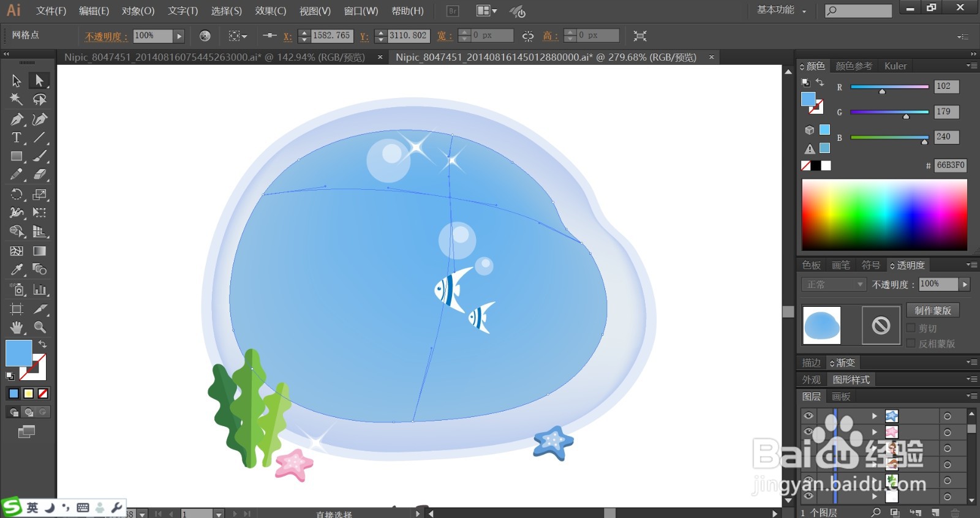
Task: Open opacity slider arrow in 透明度 panel
Action: (965, 284)
